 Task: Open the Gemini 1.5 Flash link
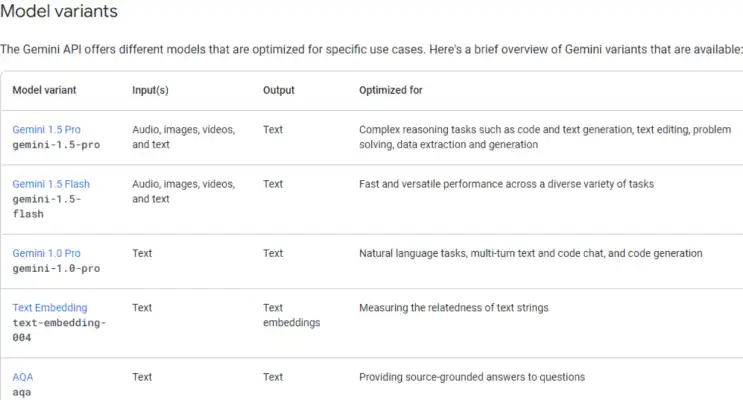[51, 184]
